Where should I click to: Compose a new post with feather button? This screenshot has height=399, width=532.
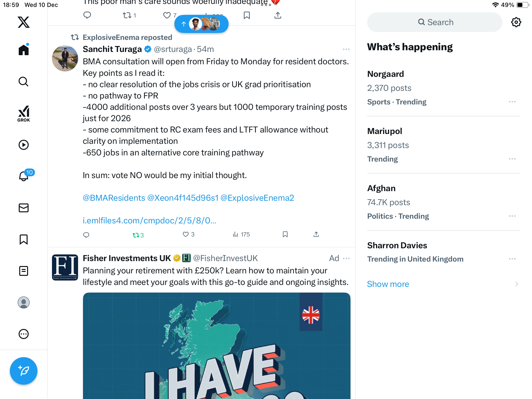[24, 371]
